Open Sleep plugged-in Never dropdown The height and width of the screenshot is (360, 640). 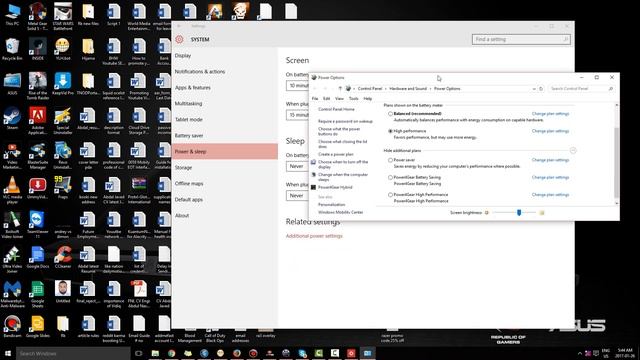[298, 196]
